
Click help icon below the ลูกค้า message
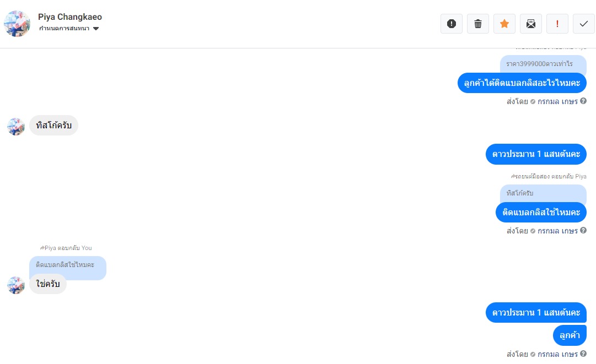(x=583, y=354)
